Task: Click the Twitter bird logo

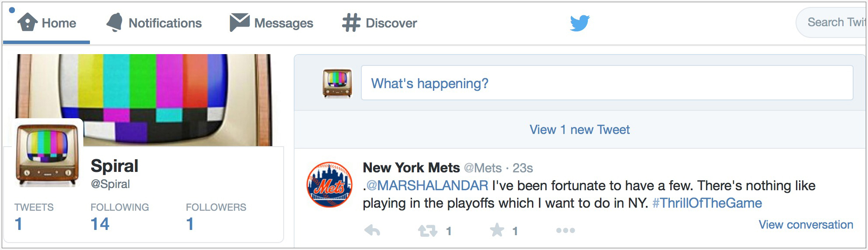Action: (x=580, y=23)
